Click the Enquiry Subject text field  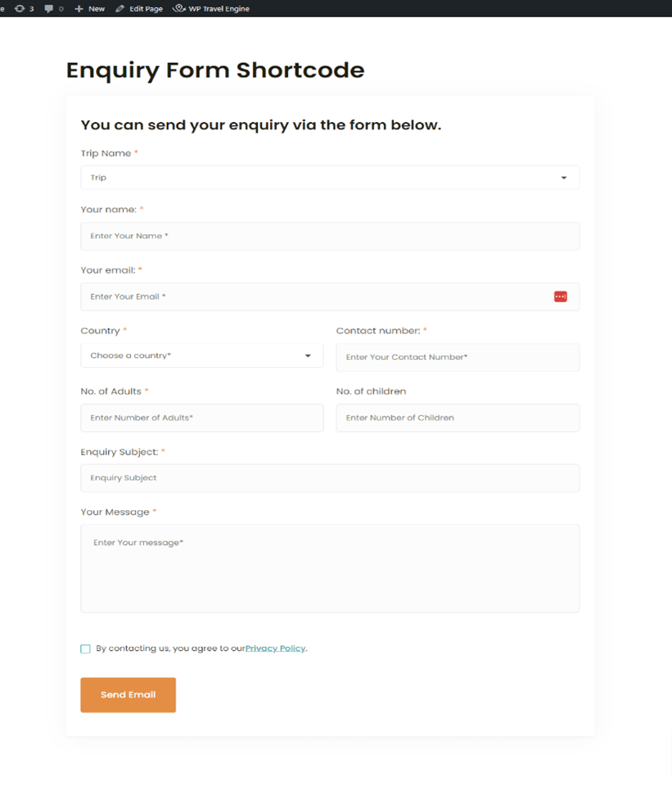tap(329, 478)
